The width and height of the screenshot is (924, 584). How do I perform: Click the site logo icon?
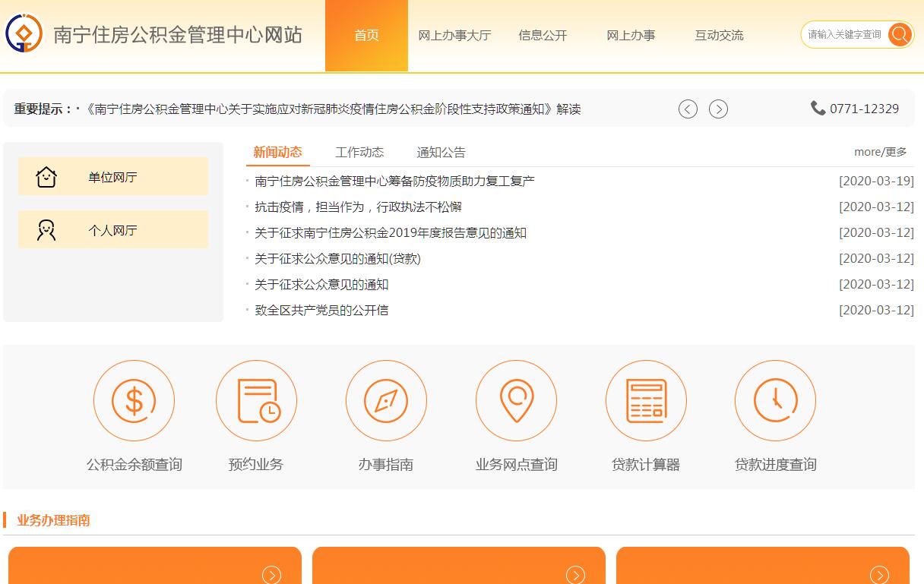tap(24, 33)
